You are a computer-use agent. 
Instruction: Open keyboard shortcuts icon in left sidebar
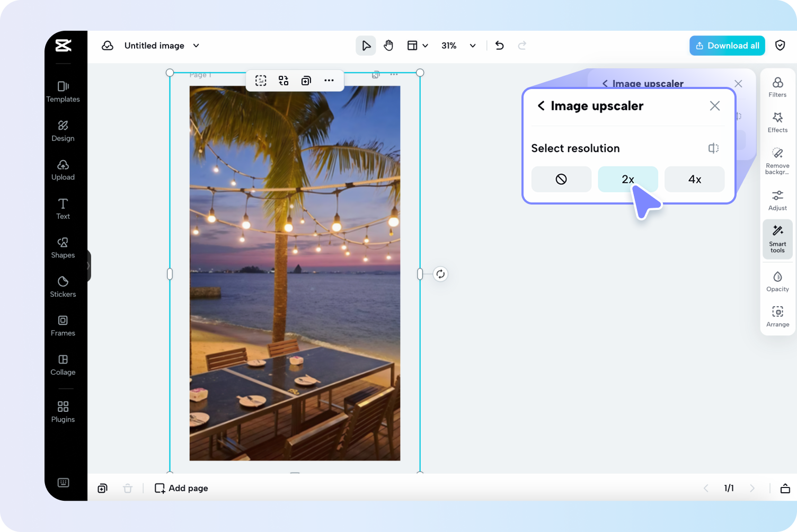[64, 482]
